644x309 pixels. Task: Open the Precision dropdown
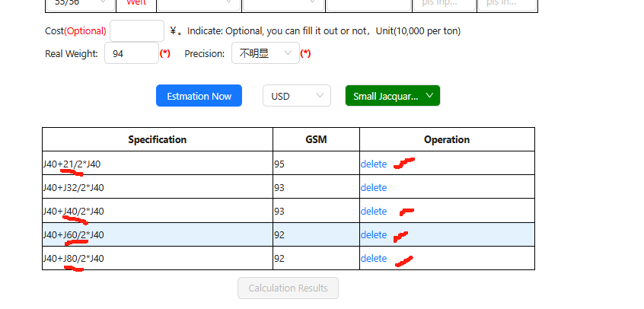pyautogui.click(x=264, y=53)
